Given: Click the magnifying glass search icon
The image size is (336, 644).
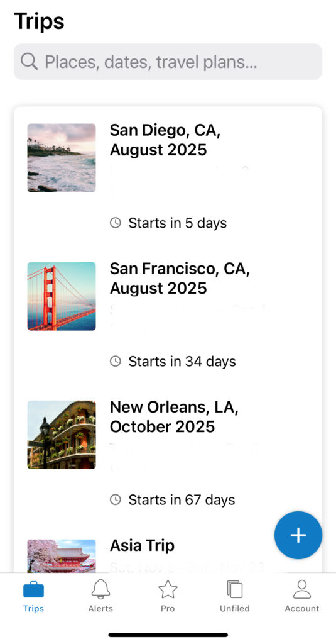Looking at the screenshot, I should tap(30, 62).
